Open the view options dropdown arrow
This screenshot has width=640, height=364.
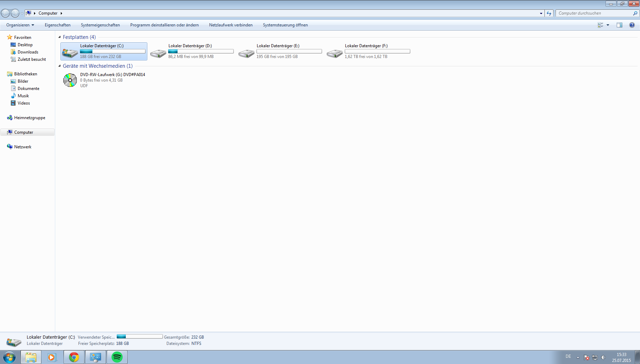[608, 25]
